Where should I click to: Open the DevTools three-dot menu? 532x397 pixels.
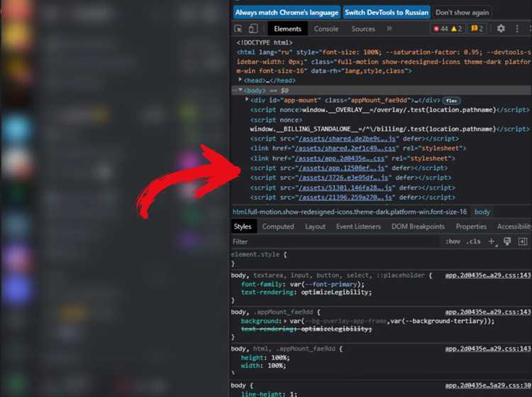[516, 29]
